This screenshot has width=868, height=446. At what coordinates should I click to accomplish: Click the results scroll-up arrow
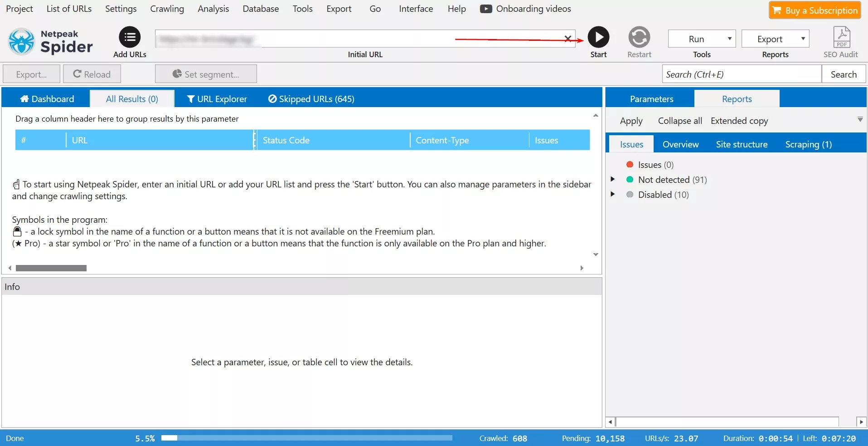(596, 116)
